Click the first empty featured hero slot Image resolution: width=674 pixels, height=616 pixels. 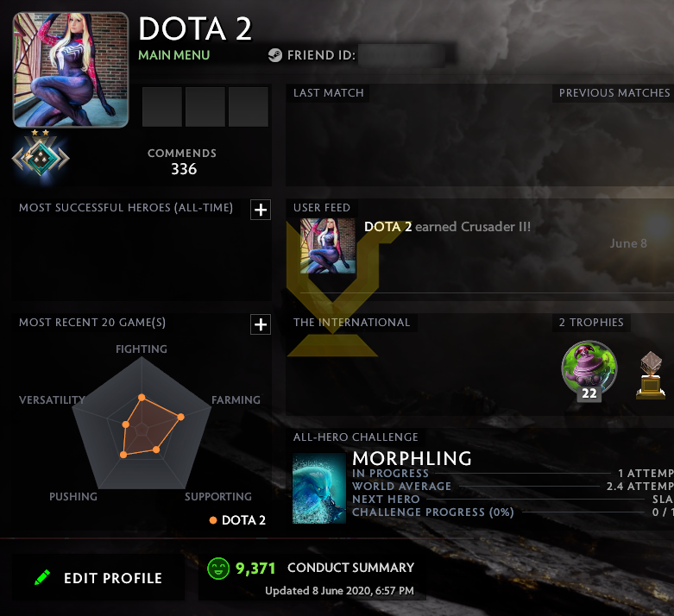[x=162, y=107]
